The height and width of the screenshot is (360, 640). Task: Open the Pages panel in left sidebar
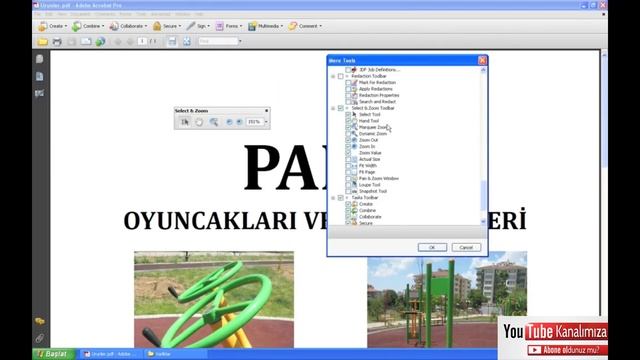click(40, 59)
